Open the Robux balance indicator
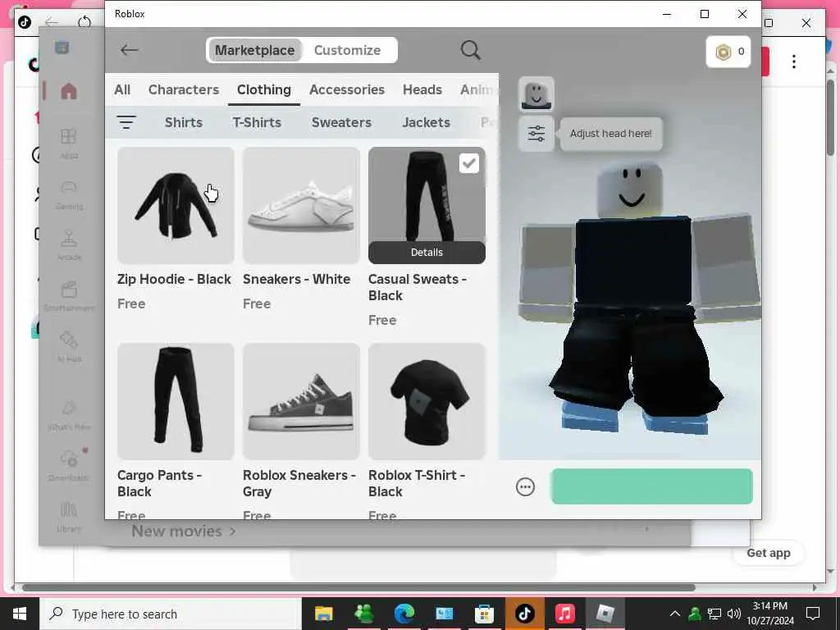840x630 pixels. tap(728, 52)
